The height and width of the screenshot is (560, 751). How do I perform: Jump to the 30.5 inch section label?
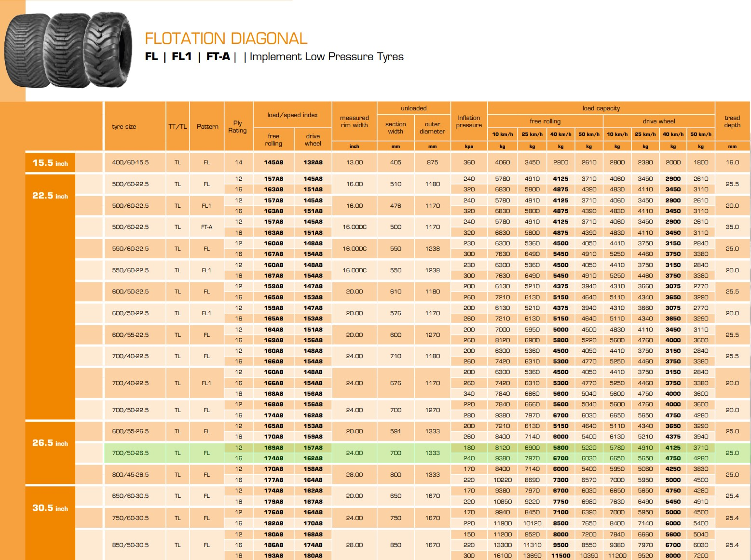point(50,508)
